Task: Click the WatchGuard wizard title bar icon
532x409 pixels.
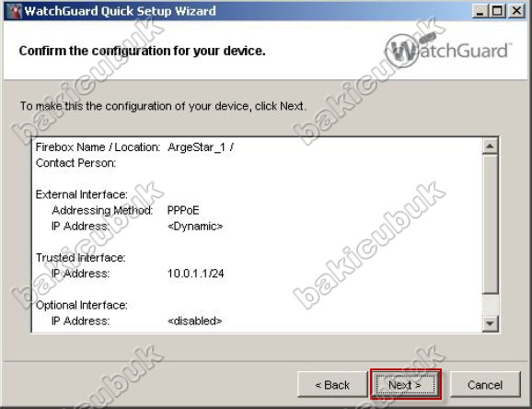Action: tap(14, 11)
